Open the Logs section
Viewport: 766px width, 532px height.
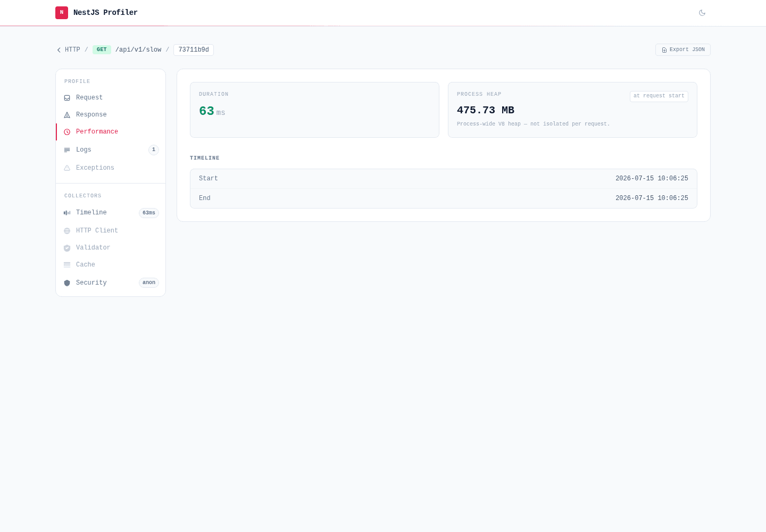[111, 150]
